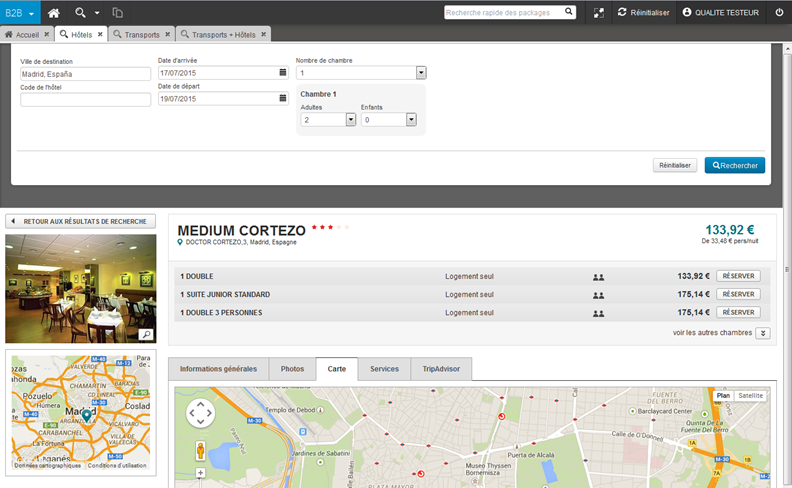Click the Rechercher button
This screenshot has height=488, width=792.
(x=735, y=165)
